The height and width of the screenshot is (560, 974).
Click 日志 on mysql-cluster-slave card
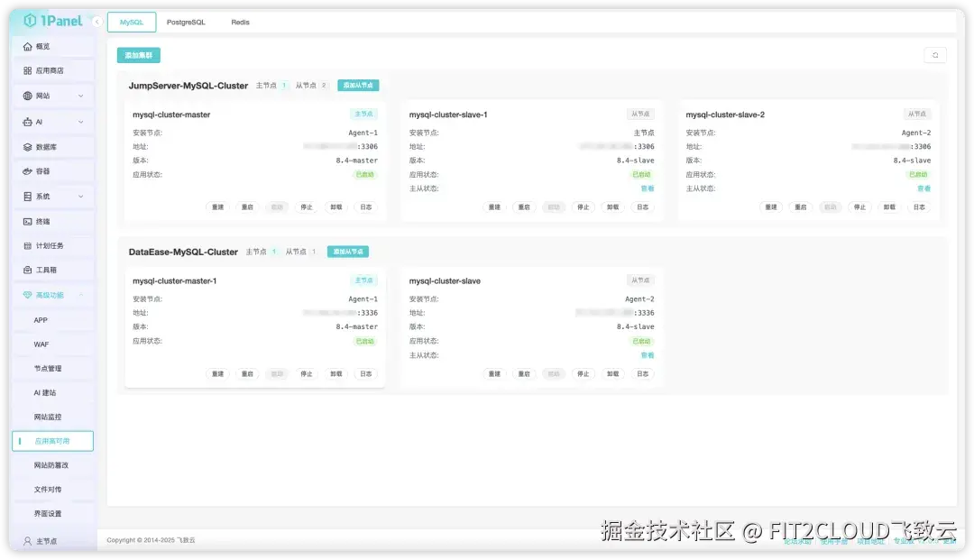click(643, 374)
